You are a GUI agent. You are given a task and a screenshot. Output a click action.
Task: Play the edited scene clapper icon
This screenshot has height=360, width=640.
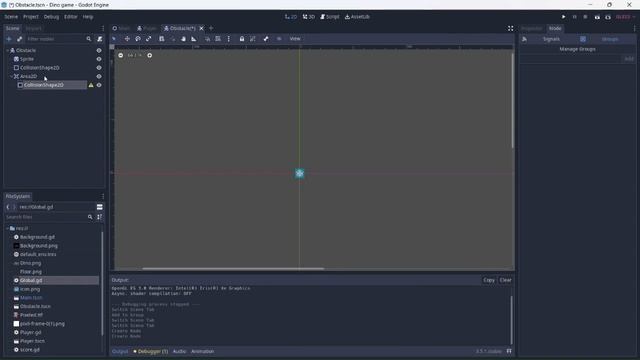tap(597, 17)
